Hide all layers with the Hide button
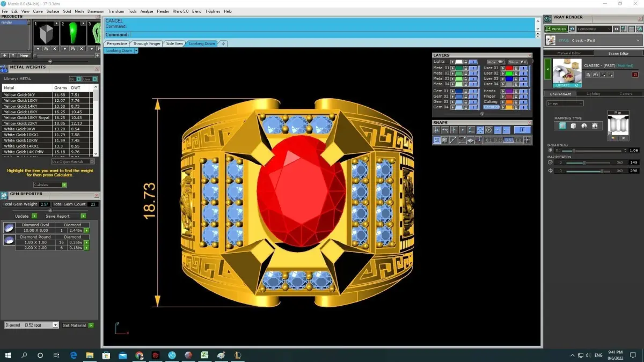Screen dimensions: 644x362 496,62
